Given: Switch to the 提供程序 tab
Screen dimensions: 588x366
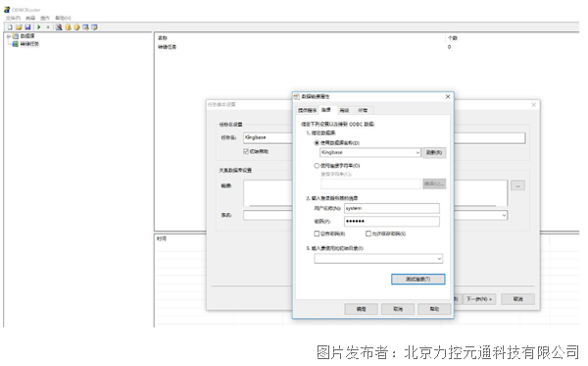Looking at the screenshot, I should [307, 110].
